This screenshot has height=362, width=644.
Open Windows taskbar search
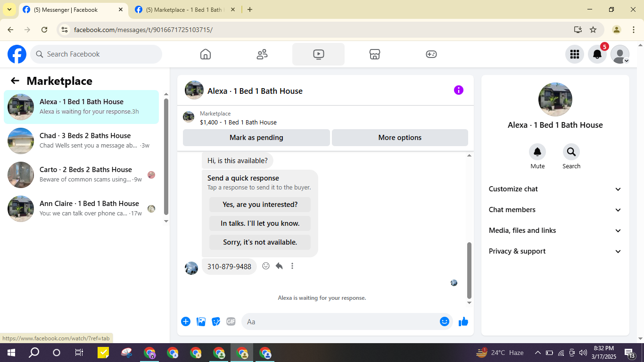[34, 353]
